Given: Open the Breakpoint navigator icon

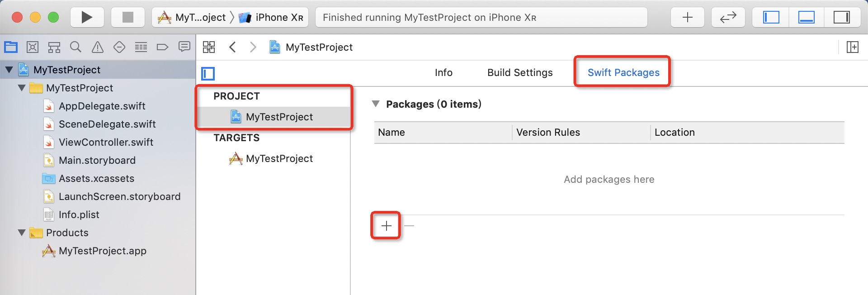Looking at the screenshot, I should 162,47.
